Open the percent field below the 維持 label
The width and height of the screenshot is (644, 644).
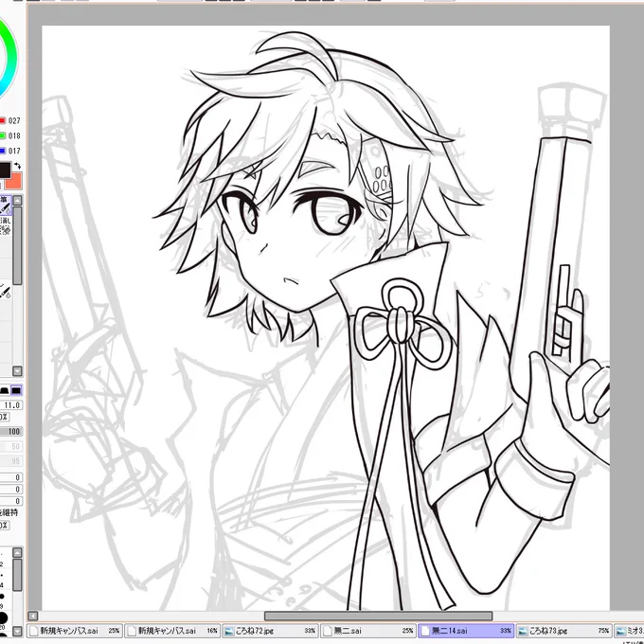[x=4, y=526]
